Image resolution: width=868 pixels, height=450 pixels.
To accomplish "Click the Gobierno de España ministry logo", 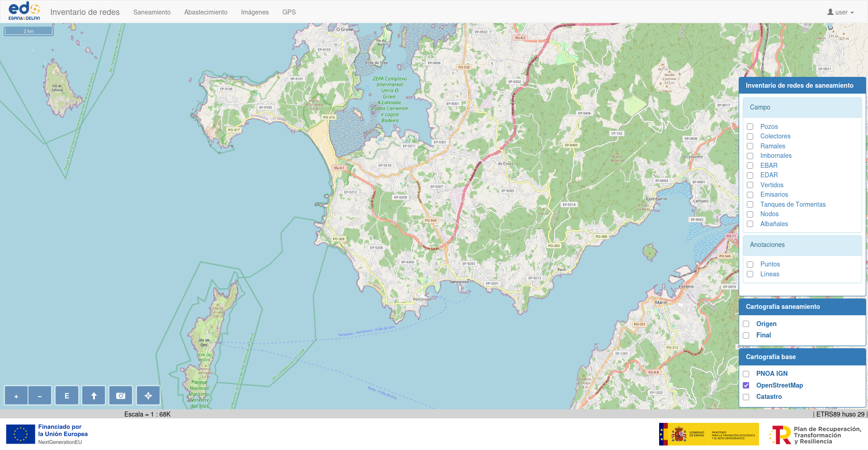I will pos(709,434).
